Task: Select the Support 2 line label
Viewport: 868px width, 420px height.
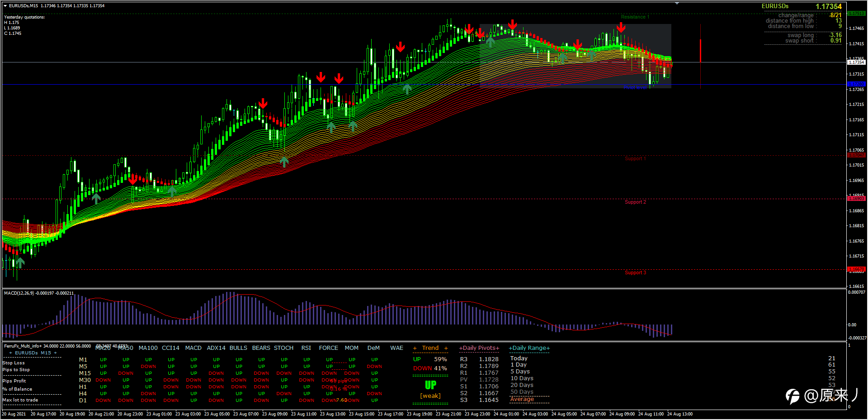Action: 635,202
